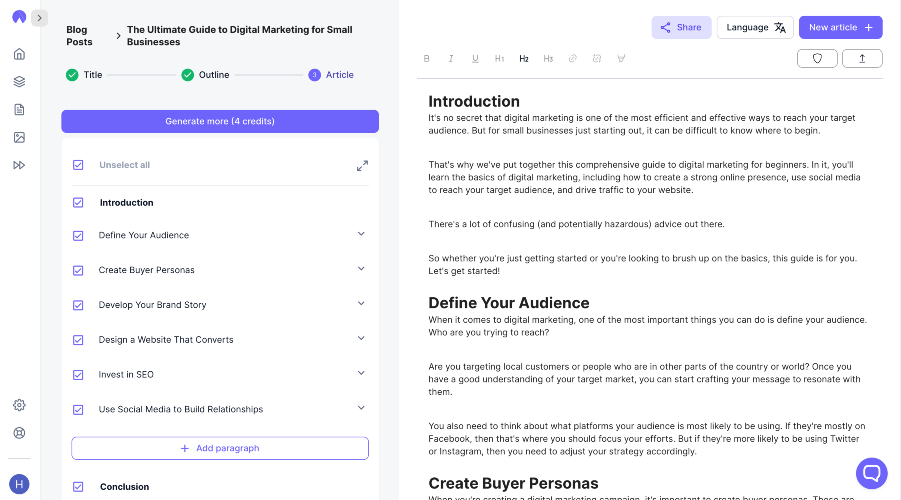The width and height of the screenshot is (901, 500).
Task: Toggle the Unselect all checkbox
Action: (78, 165)
